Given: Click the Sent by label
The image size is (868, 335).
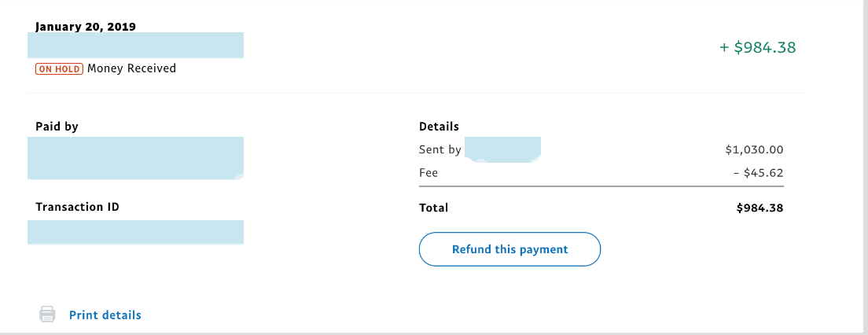Looking at the screenshot, I should coord(440,149).
